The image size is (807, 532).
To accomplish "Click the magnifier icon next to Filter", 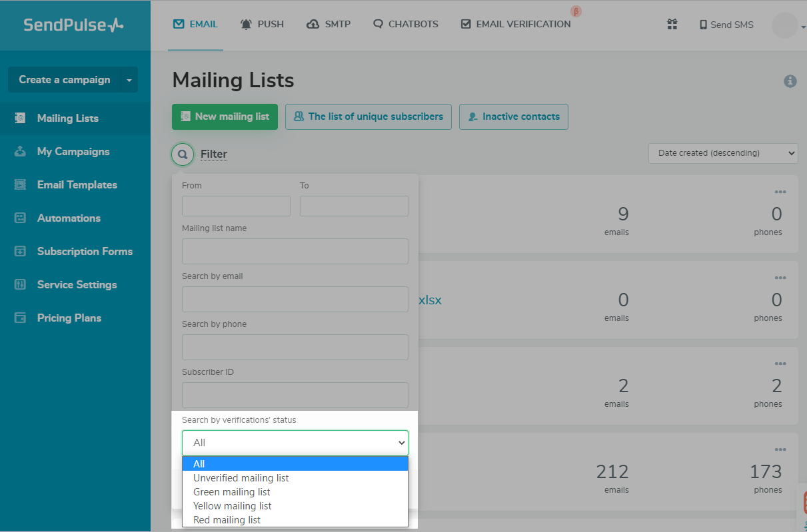I will 183,154.
